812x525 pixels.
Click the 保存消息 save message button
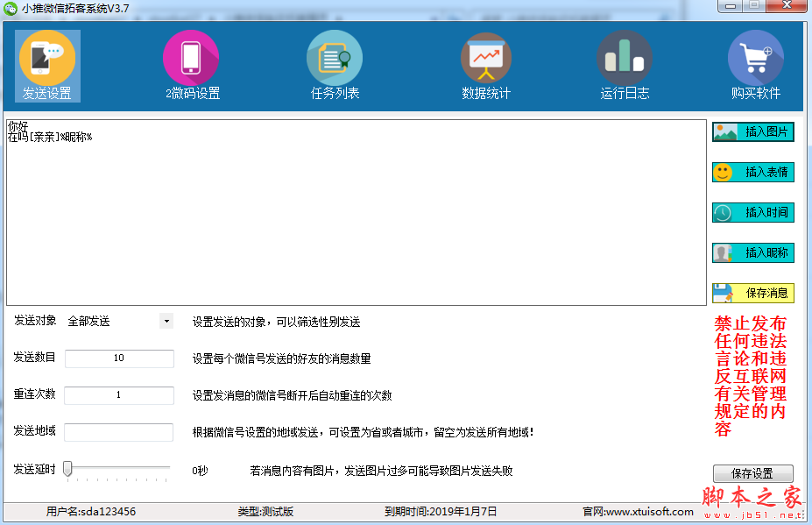(x=753, y=294)
